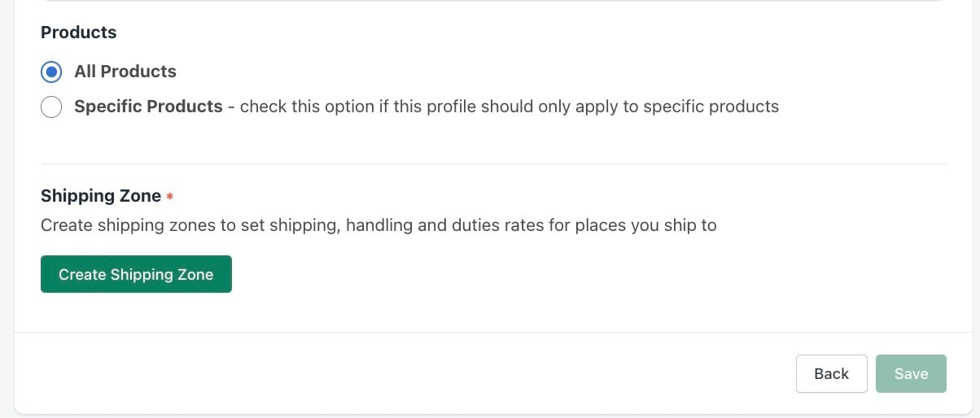This screenshot has width=980, height=418.
Task: Click the blue dot inside All Products radio
Action: click(x=51, y=72)
